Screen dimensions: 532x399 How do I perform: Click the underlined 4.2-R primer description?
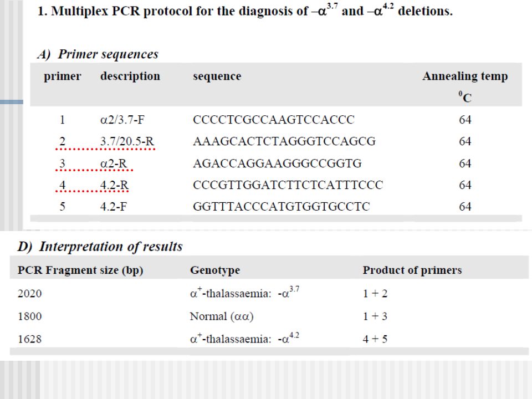[x=114, y=185]
